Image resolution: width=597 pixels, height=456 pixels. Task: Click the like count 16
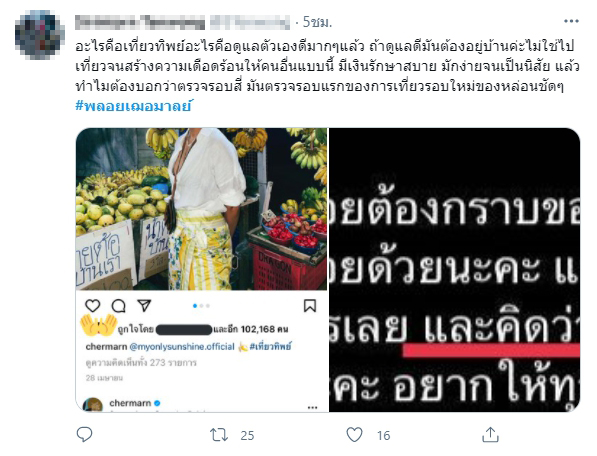[383, 435]
